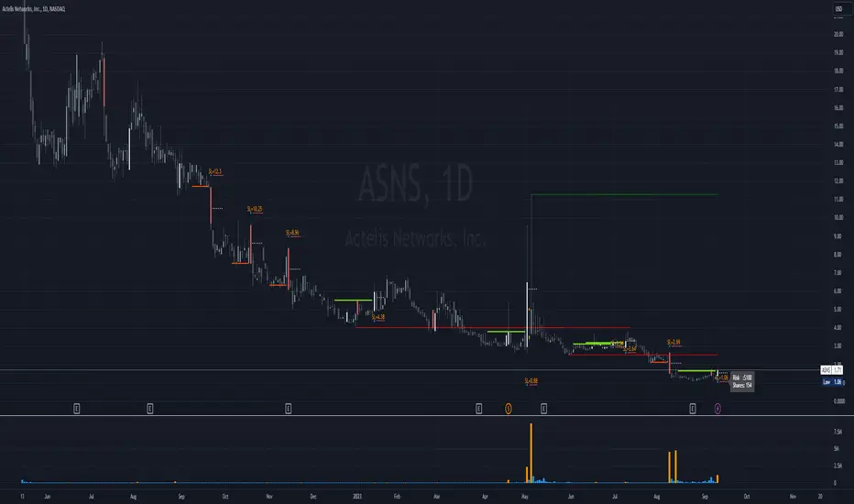Click the Feb label on time axis
The height and width of the screenshot is (504, 854).
tap(397, 497)
